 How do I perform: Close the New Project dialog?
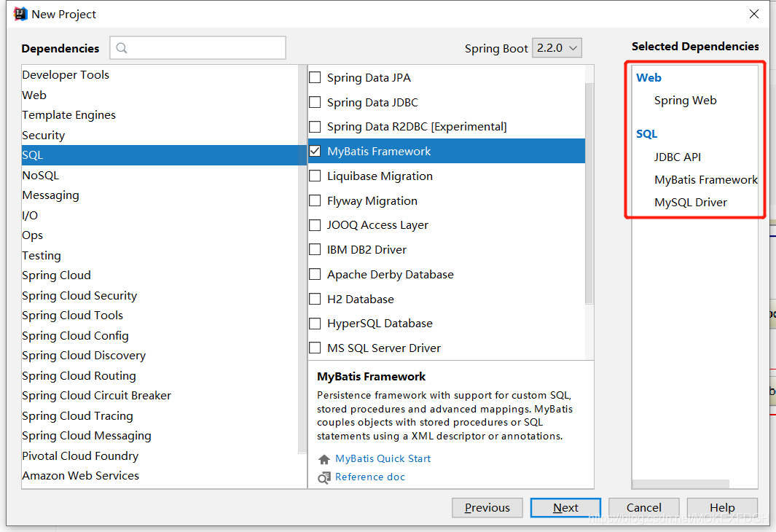pos(753,14)
